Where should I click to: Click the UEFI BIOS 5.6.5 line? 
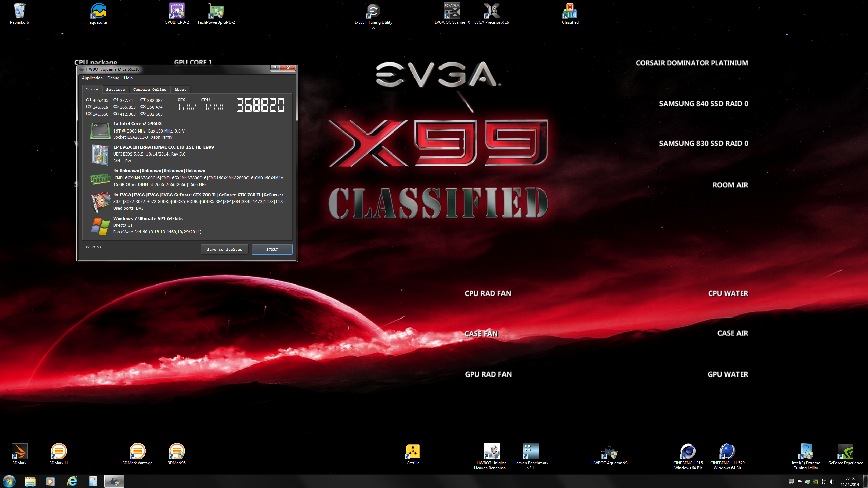[149, 154]
